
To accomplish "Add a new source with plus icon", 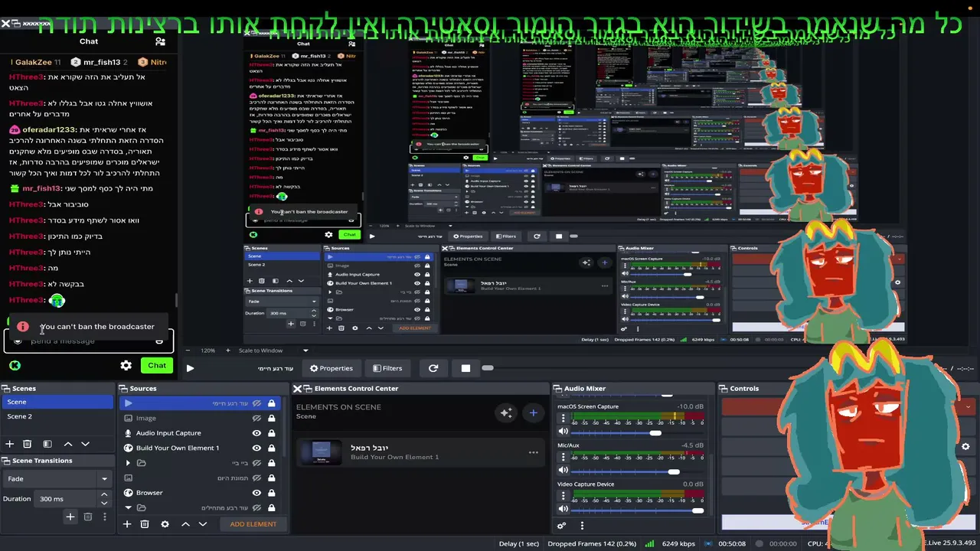I will point(127,524).
